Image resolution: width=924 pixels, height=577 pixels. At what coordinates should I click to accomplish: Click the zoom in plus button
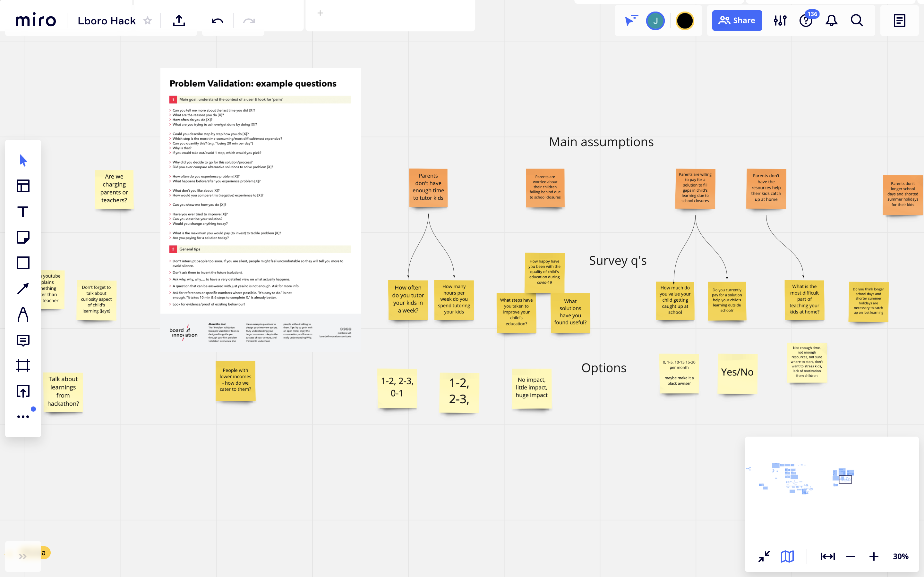pyautogui.click(x=874, y=556)
